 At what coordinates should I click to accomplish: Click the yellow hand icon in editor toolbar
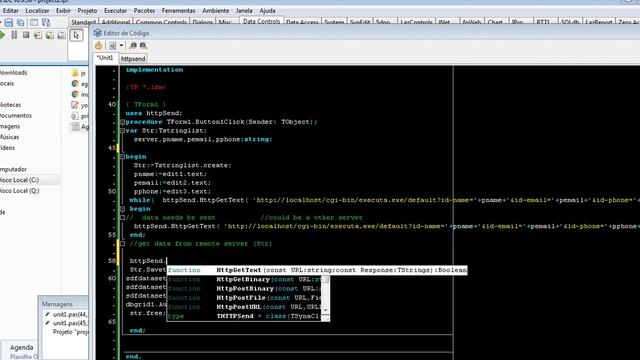pyautogui.click(x=99, y=46)
